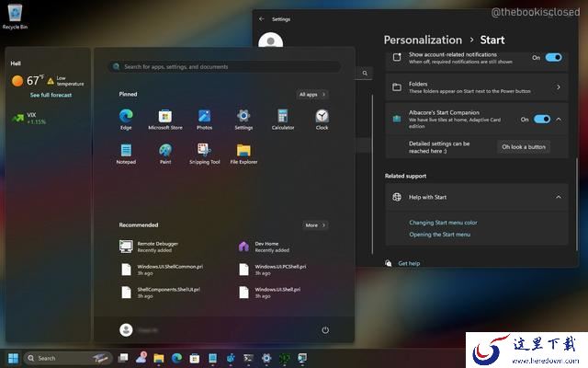Collapse the Albacore's Start Companion section

(x=559, y=120)
